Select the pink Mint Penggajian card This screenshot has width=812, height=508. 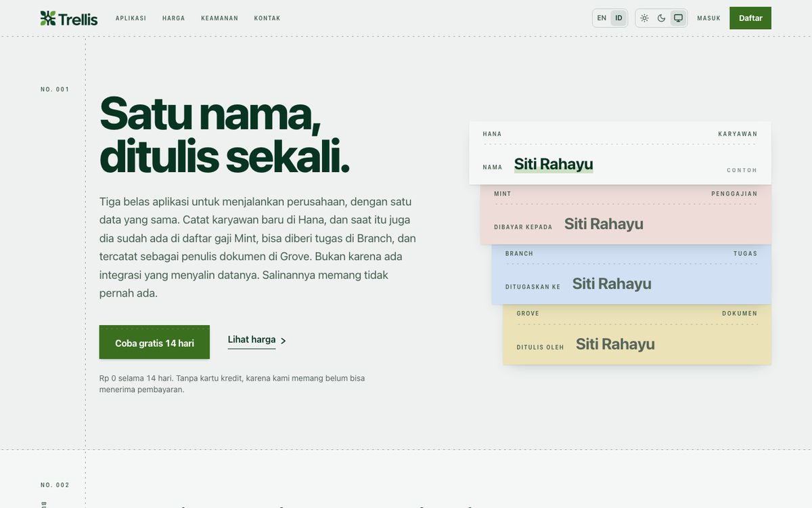(626, 215)
